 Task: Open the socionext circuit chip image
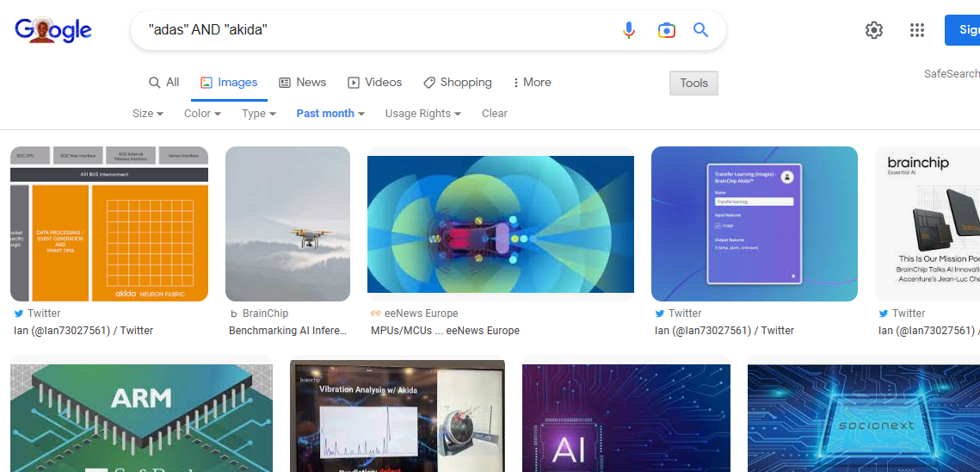point(864,418)
